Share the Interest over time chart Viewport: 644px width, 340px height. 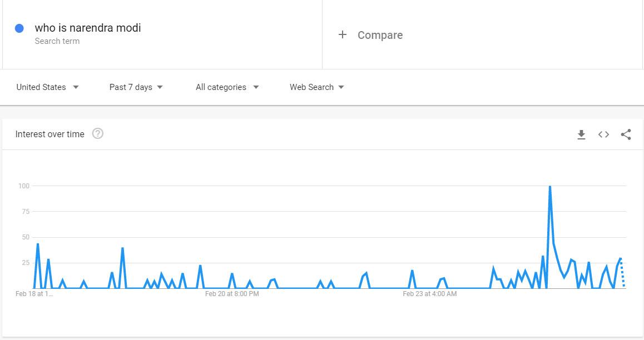tap(626, 134)
